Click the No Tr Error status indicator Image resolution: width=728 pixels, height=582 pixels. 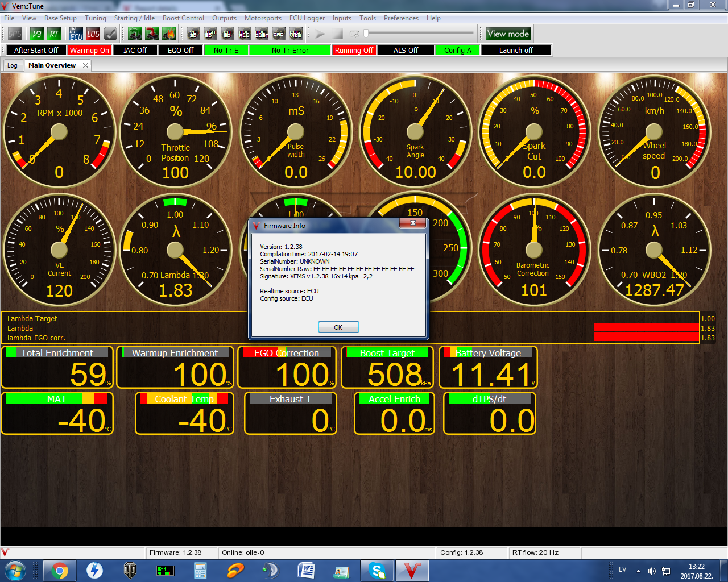click(290, 50)
